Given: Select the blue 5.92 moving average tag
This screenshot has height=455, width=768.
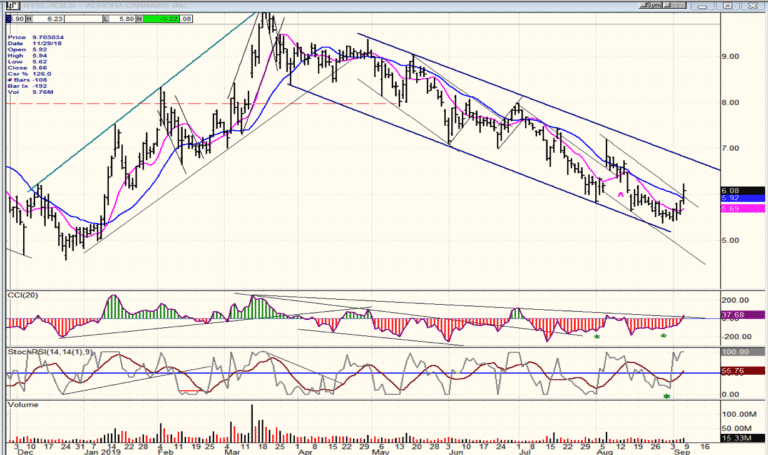Looking at the screenshot, I should coord(743,198).
